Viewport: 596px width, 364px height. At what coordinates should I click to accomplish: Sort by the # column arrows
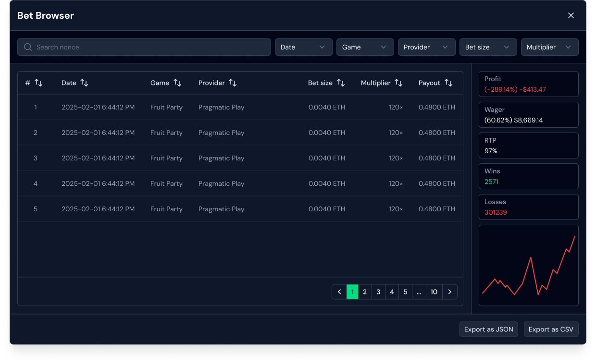[38, 83]
